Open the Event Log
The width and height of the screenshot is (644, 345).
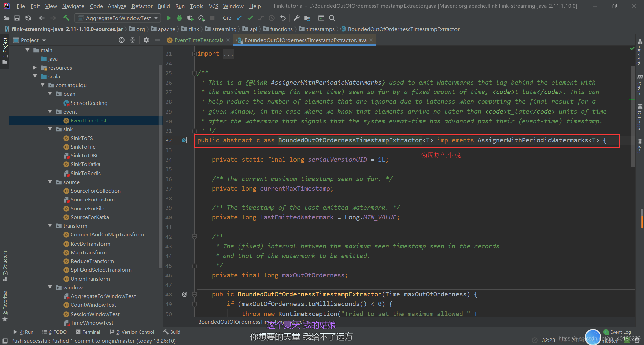[617, 332]
